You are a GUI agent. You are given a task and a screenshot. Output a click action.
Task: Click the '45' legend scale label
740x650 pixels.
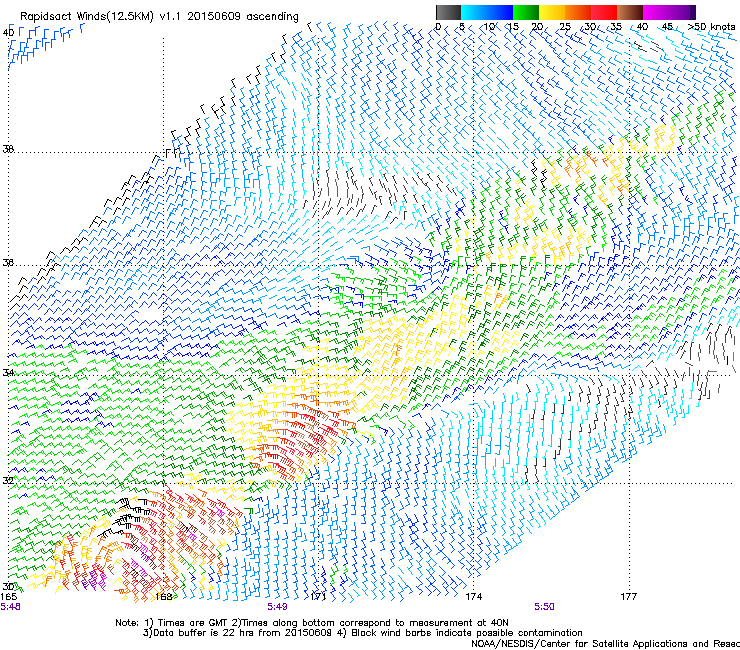tap(667, 27)
